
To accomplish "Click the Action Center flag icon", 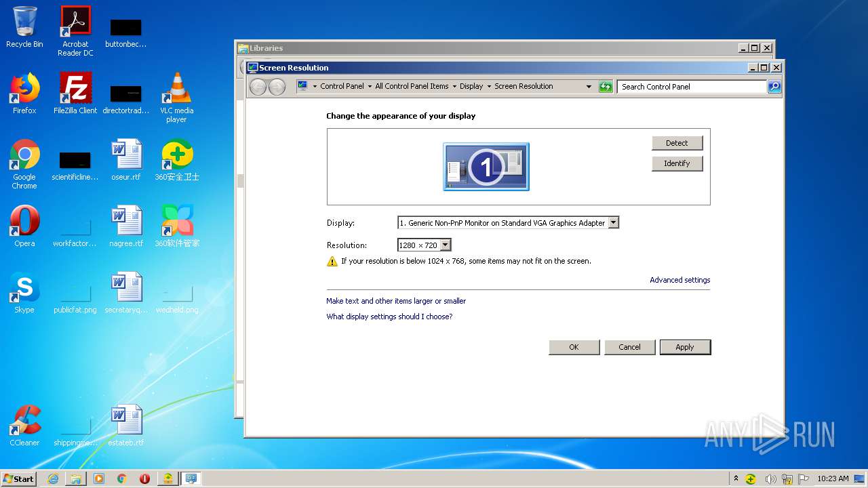I will pos(804,479).
